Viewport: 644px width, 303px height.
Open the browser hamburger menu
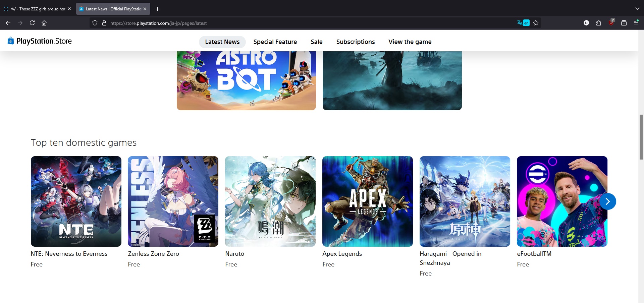click(636, 23)
